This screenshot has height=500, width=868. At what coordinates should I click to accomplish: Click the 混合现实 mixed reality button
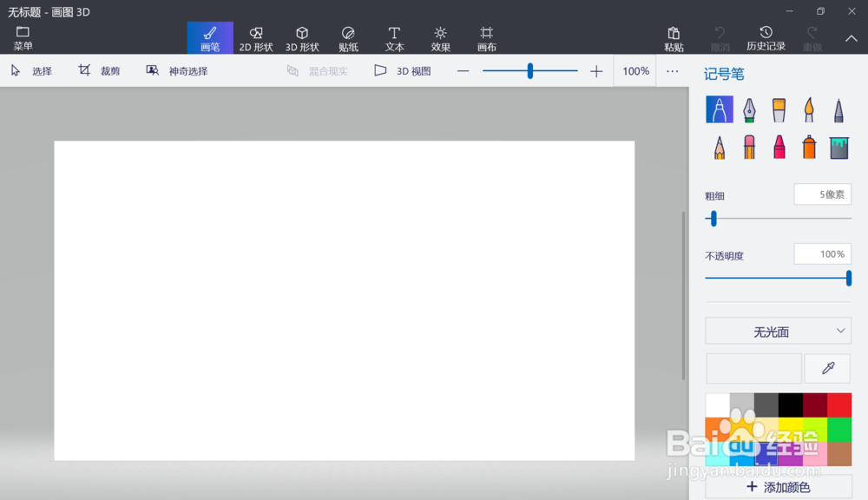point(318,71)
